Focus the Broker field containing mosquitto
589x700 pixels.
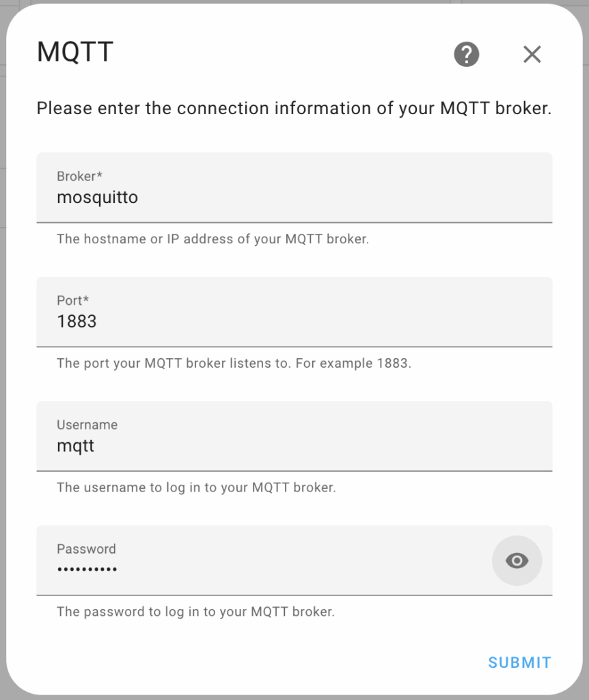[x=294, y=187]
